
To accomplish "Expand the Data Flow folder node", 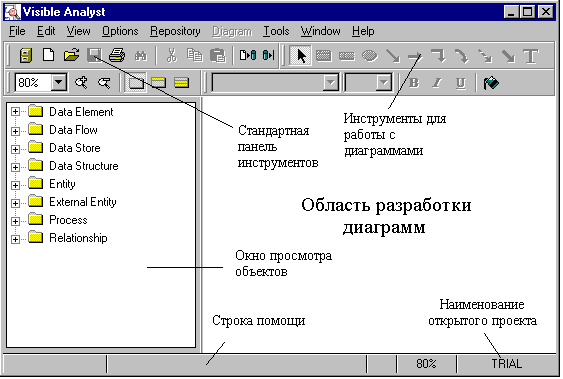I will click(15, 131).
